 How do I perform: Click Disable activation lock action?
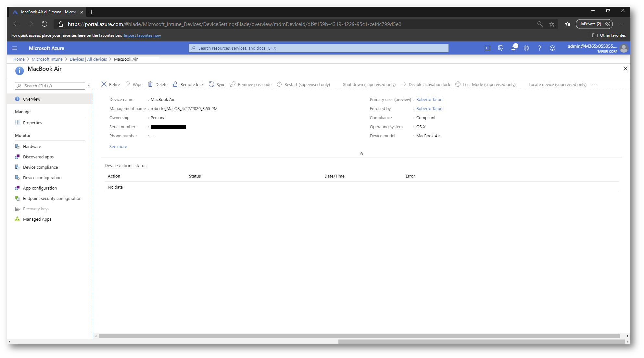click(425, 84)
